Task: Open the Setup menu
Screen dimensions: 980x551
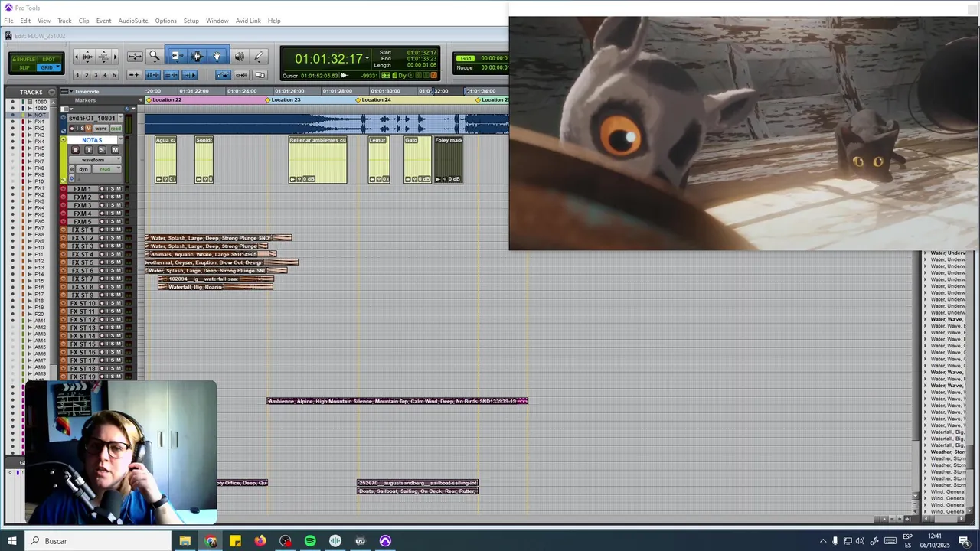Action: (191, 21)
